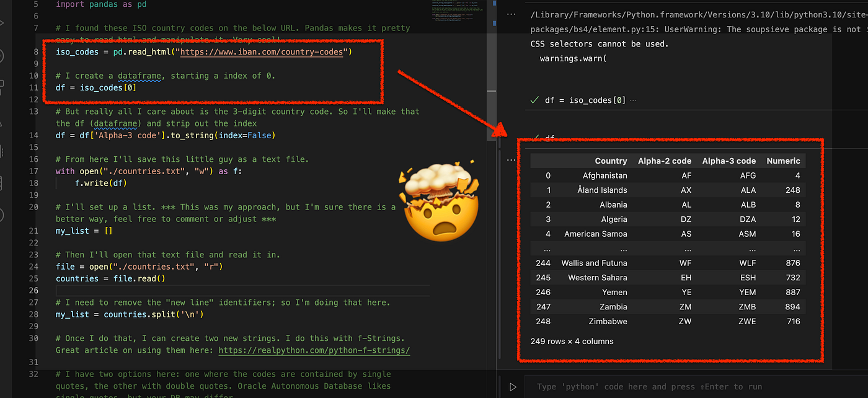Viewport: 868px width, 398px height.
Task: Open the warning output's ellipsis menu
Action: [511, 14]
